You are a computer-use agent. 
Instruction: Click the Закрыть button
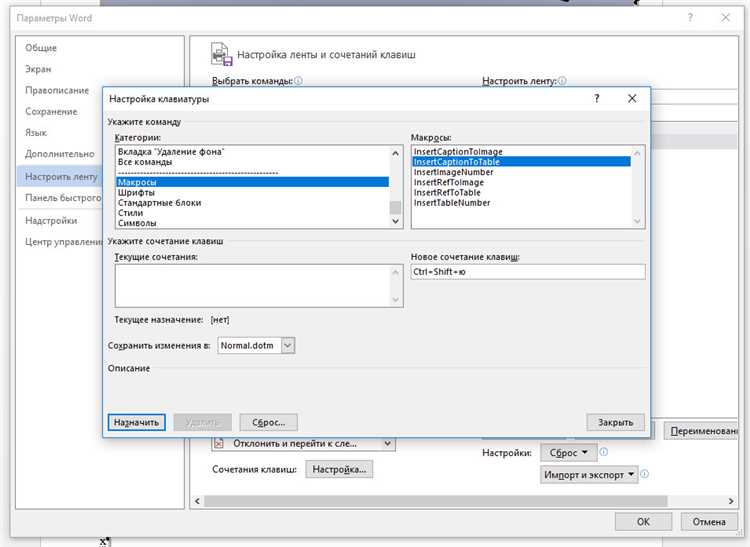615,422
